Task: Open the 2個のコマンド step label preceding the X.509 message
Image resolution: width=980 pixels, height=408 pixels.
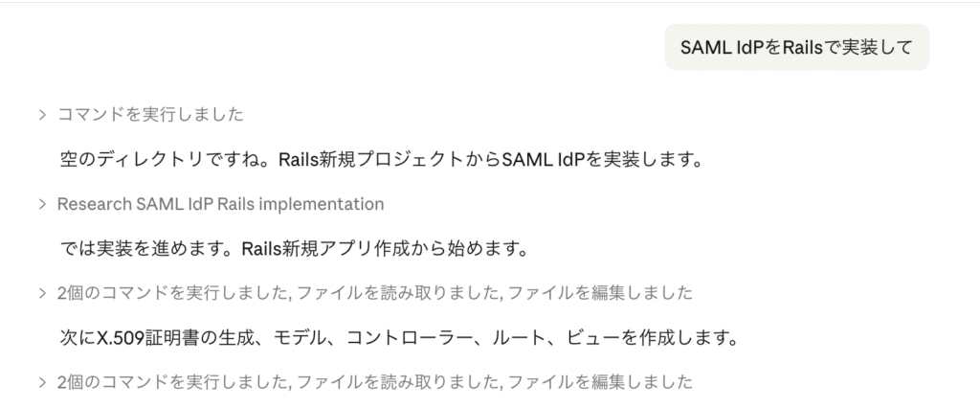Action: 172,293
